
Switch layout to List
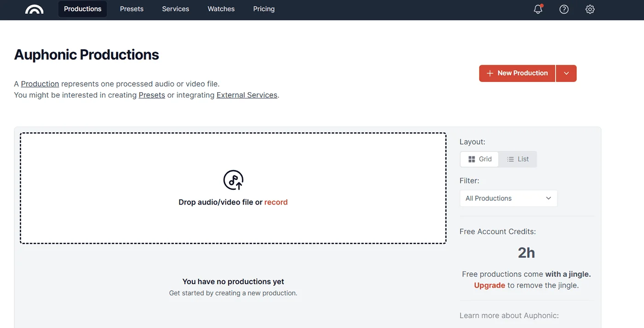pos(518,159)
